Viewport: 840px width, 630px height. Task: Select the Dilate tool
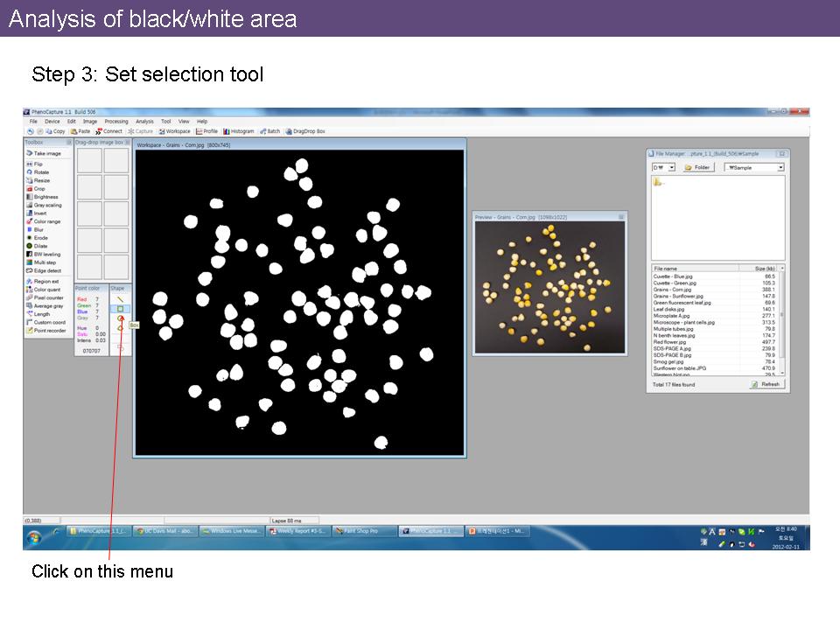click(40, 246)
